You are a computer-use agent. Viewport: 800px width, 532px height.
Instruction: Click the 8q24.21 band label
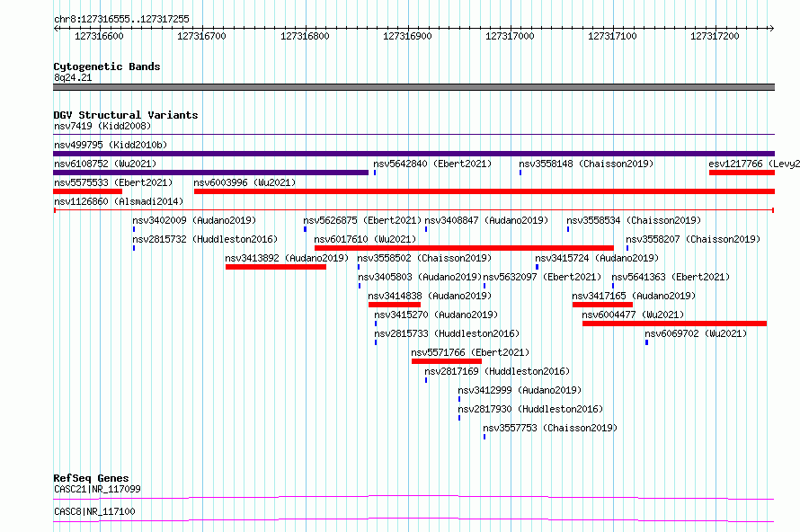(73, 77)
